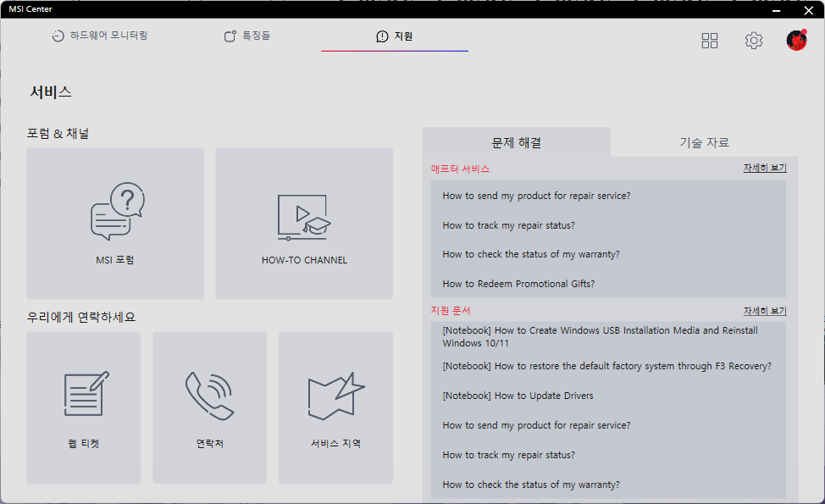
Task: Open Notebook Windows USB Installation Media article
Action: click(600, 336)
